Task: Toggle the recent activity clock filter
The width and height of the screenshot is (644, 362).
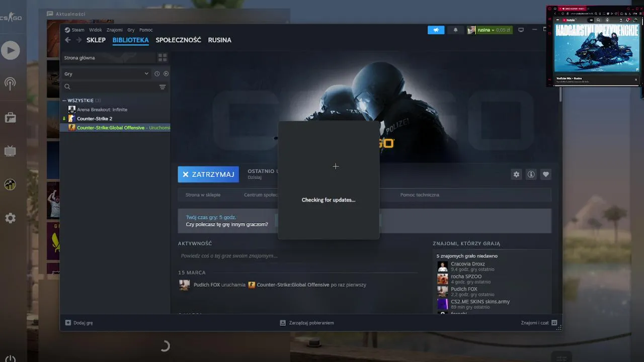Action: pos(157,74)
